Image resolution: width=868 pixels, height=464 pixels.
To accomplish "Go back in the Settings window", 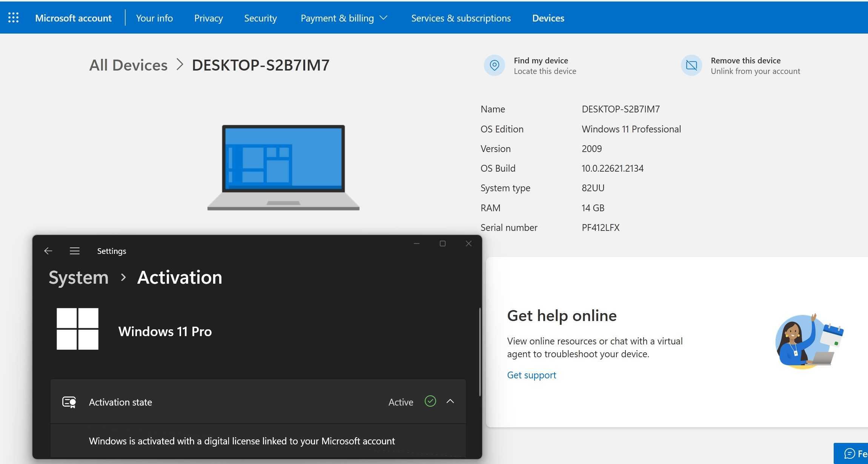I will point(48,251).
